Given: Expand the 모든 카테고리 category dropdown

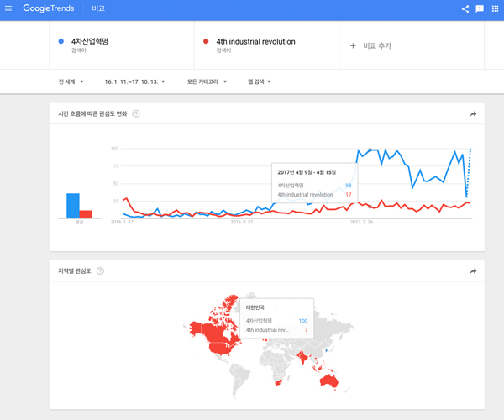Looking at the screenshot, I should (x=207, y=81).
